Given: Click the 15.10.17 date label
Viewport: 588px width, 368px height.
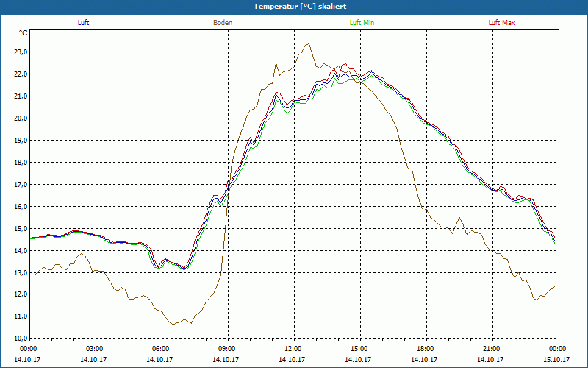Looking at the screenshot, I should point(556,360).
